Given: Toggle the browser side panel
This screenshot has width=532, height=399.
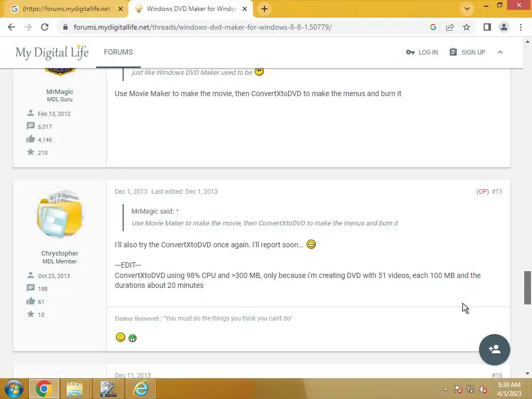Looking at the screenshot, I should [487, 27].
